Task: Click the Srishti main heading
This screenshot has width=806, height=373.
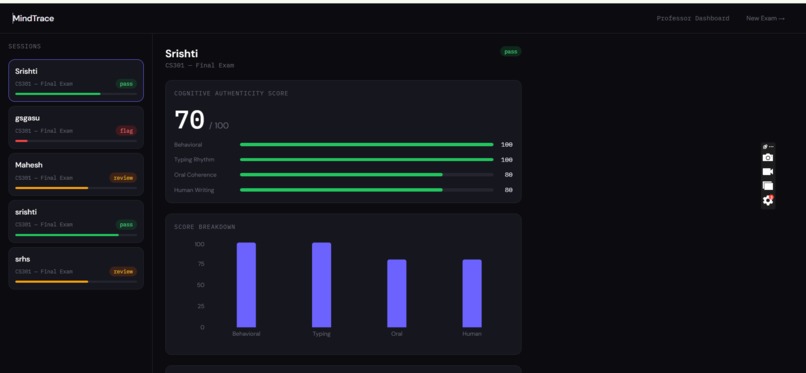Action: (181, 53)
